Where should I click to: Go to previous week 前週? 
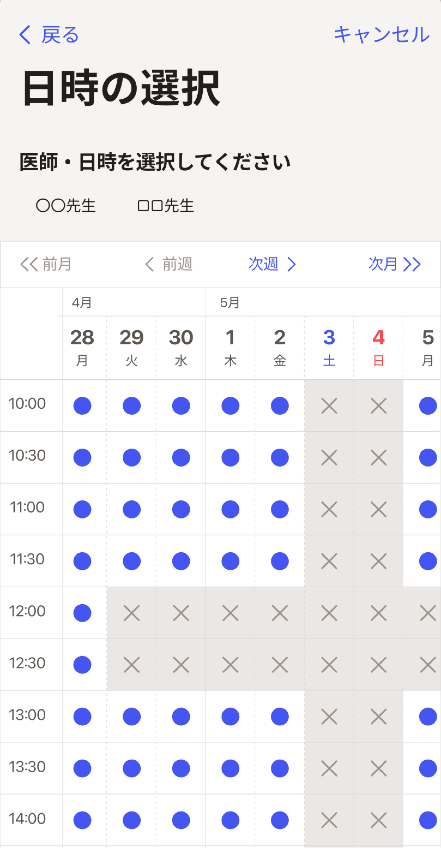(x=169, y=264)
